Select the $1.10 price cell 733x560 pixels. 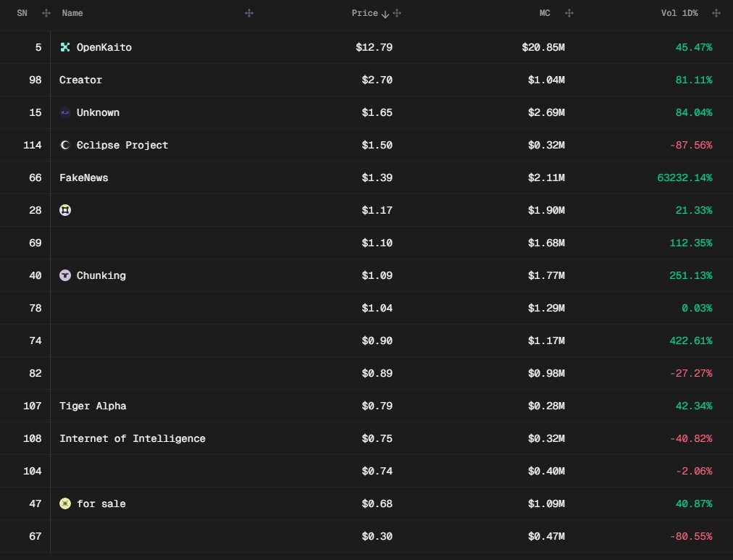[377, 243]
